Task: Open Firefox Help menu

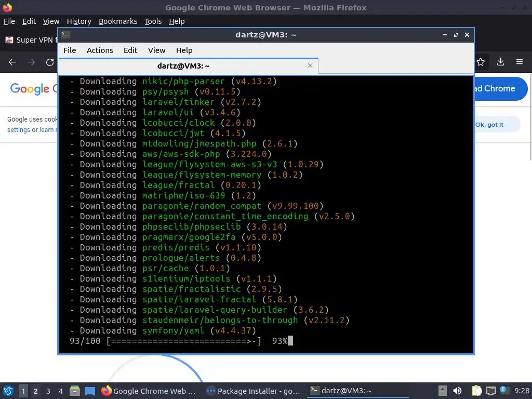Action: (177, 21)
